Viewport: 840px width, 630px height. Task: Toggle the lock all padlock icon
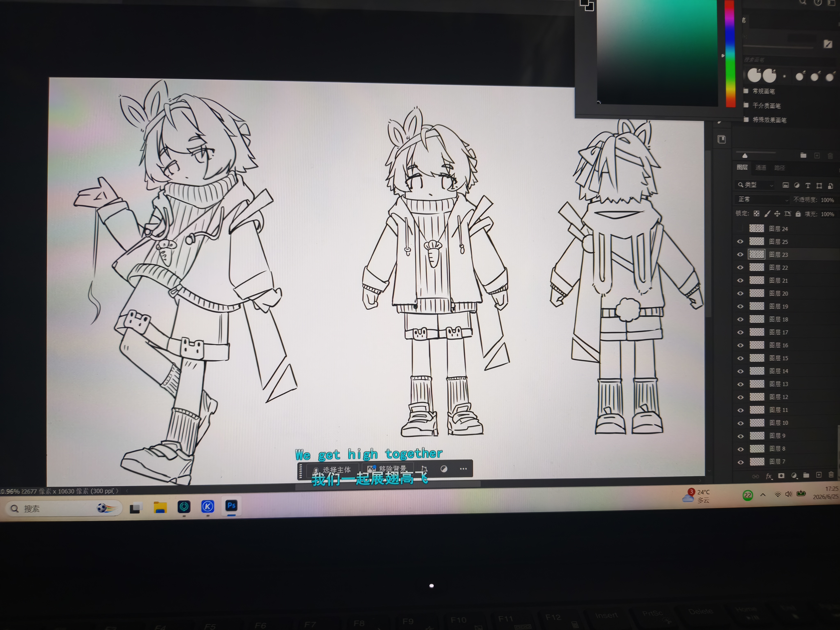click(798, 214)
